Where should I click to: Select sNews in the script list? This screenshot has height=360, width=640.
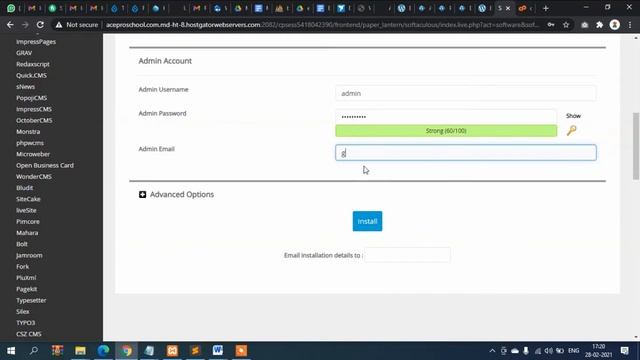tap(25, 87)
